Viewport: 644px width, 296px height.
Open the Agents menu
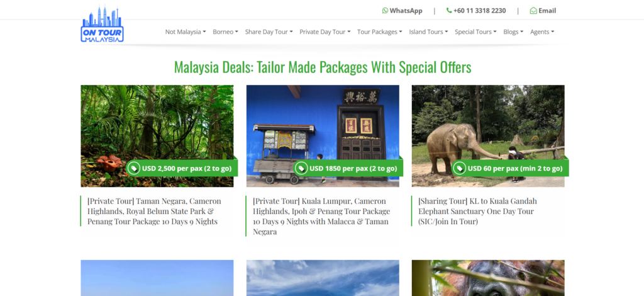coord(542,31)
